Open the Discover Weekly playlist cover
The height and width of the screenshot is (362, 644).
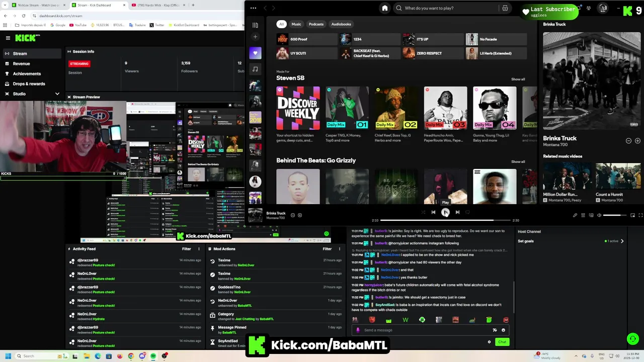pos(298,108)
